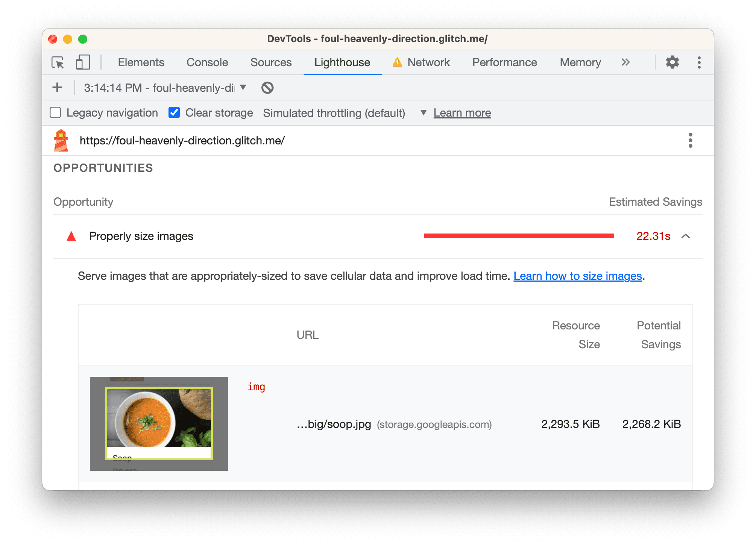The image size is (756, 546).
Task: Click the DevTools settings gear icon
Action: (x=673, y=62)
